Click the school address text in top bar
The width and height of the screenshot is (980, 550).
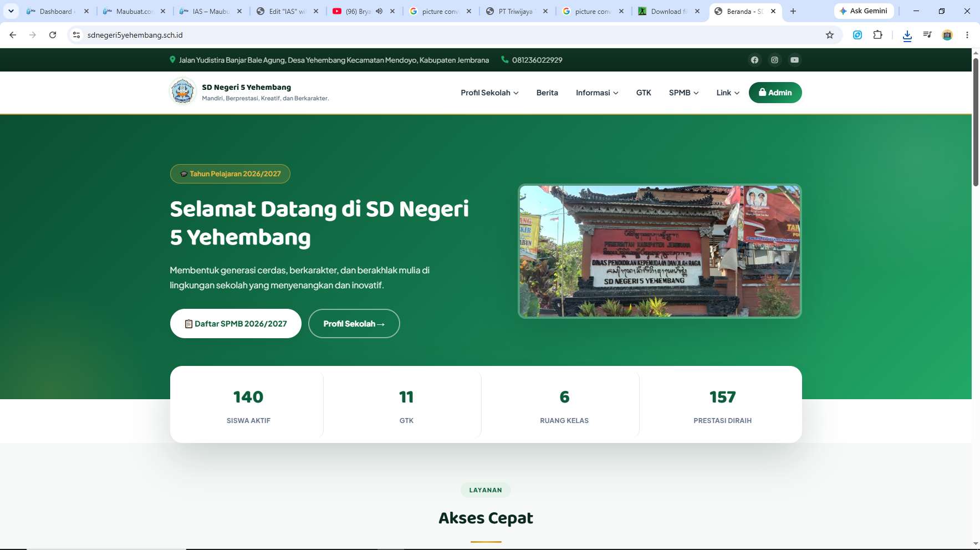334,60
